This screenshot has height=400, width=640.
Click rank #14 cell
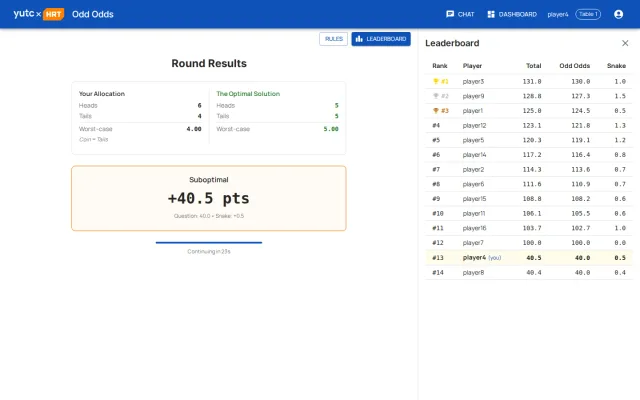pyautogui.click(x=438, y=273)
